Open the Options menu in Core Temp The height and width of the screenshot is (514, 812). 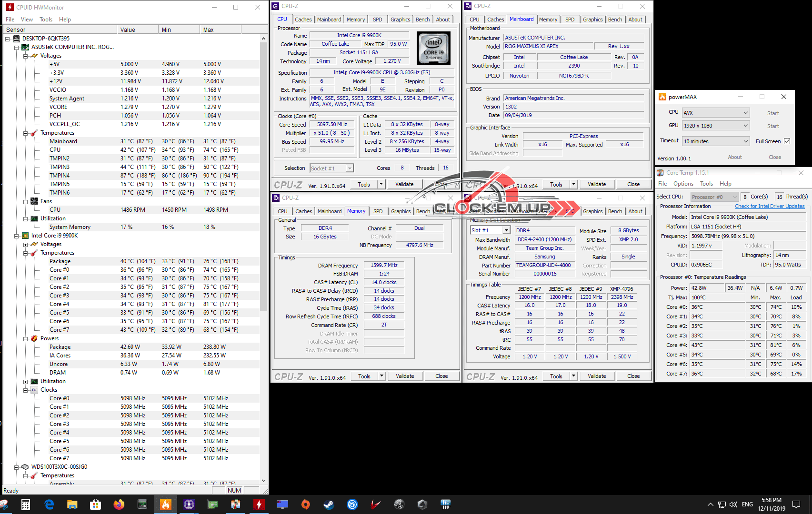[x=683, y=184]
